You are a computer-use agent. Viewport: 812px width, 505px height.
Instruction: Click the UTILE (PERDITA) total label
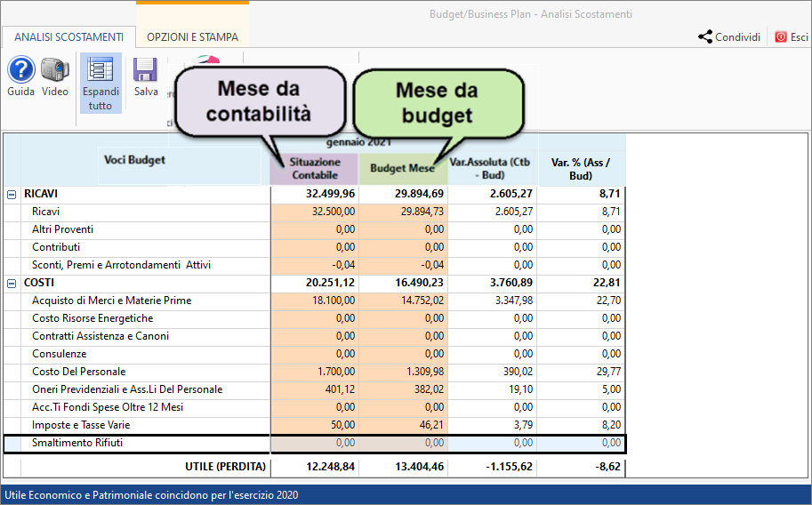click(x=225, y=466)
